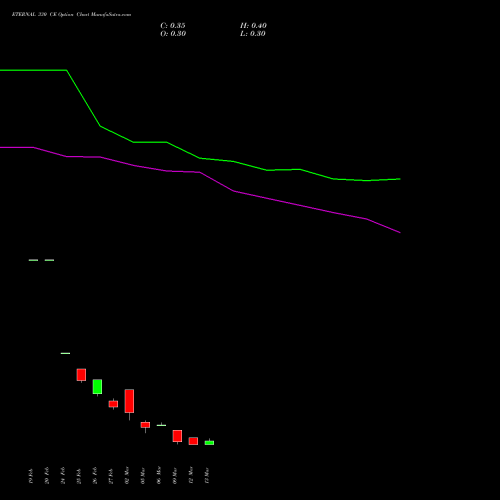Click the doji candle for 06 Mar
Viewport: 500px width, 500px height.
pyautogui.click(x=161, y=425)
